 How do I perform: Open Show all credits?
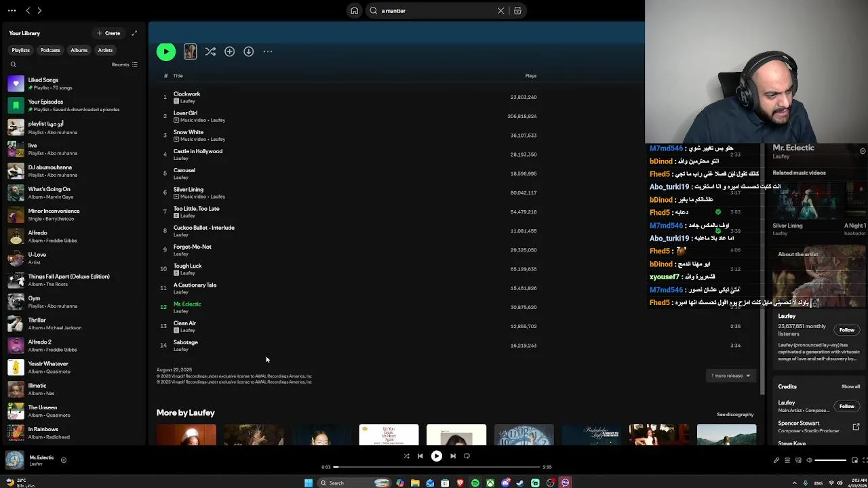click(850, 386)
